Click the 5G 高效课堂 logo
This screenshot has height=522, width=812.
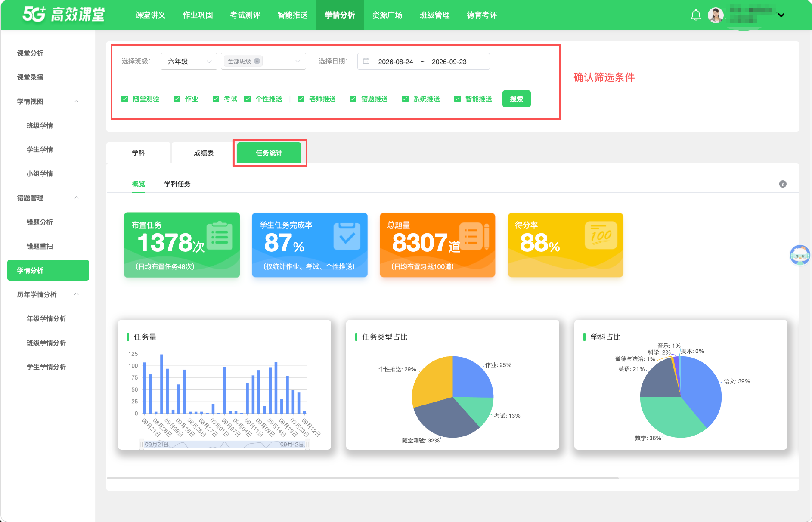point(64,15)
